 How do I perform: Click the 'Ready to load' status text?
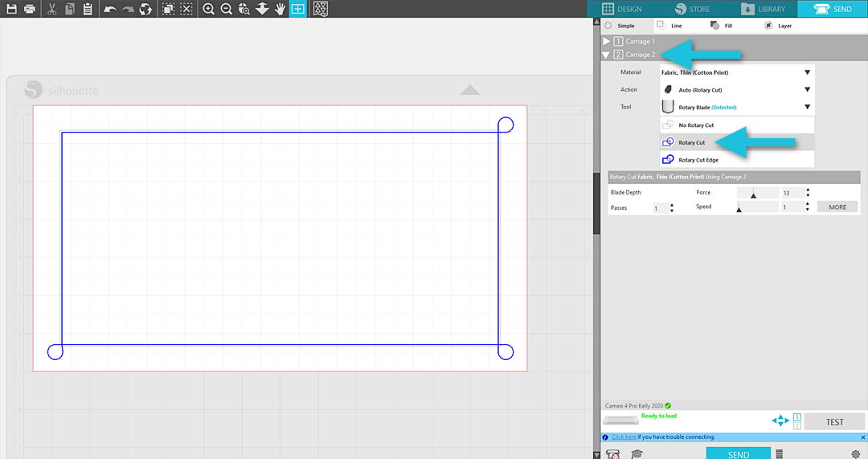(659, 416)
